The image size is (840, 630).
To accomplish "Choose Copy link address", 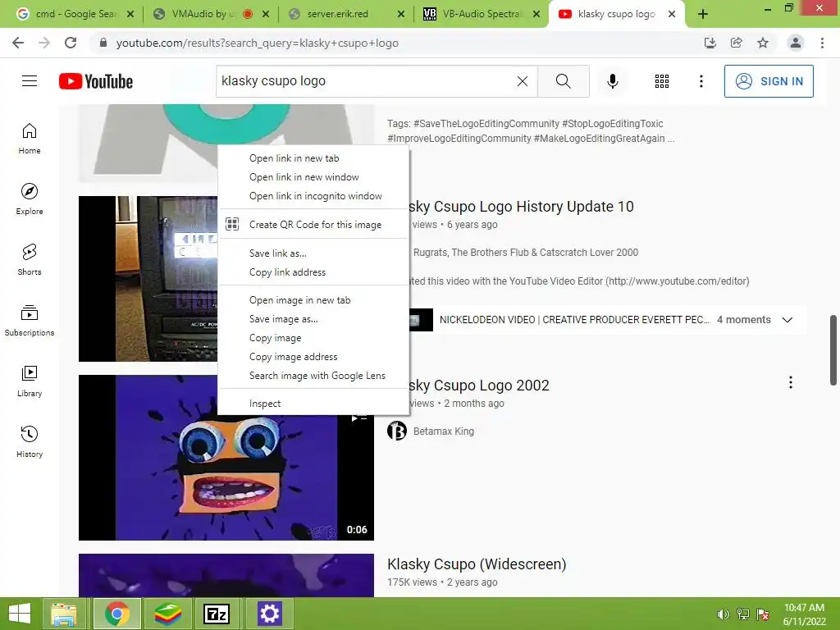I will pyautogui.click(x=313, y=272).
